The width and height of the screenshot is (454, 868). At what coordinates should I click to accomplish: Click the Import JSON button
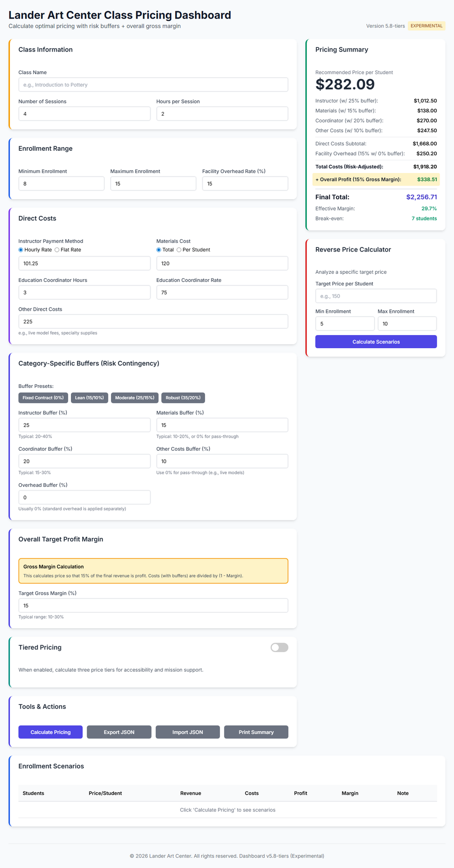click(x=187, y=732)
